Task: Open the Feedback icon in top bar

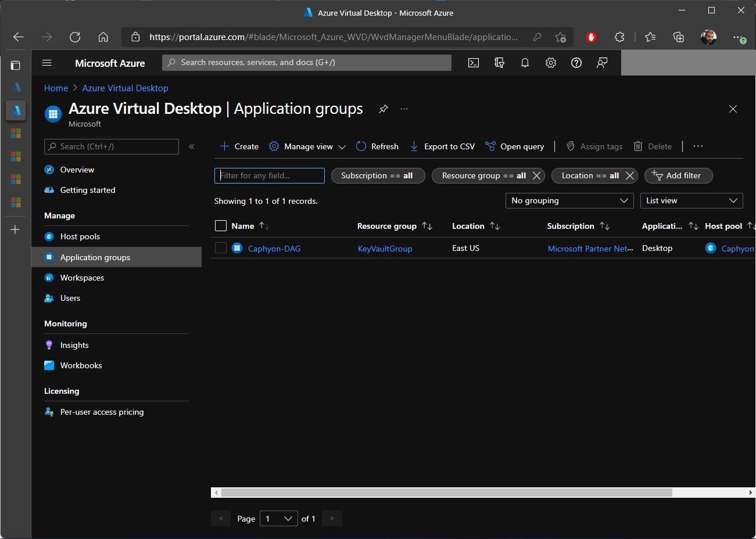Action: pos(601,63)
